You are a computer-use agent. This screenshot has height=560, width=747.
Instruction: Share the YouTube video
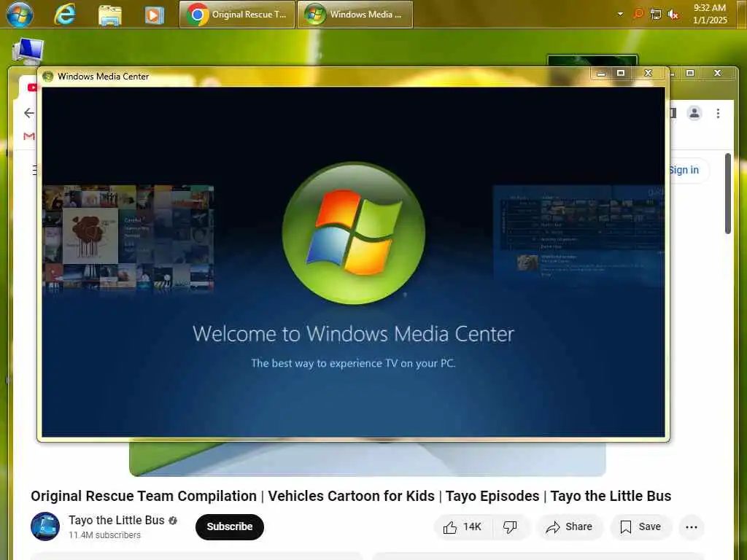(x=569, y=526)
